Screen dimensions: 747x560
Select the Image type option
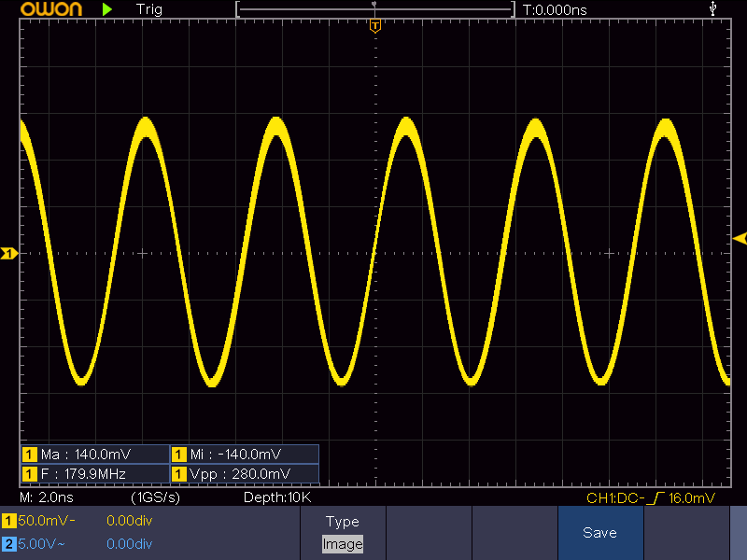[343, 544]
